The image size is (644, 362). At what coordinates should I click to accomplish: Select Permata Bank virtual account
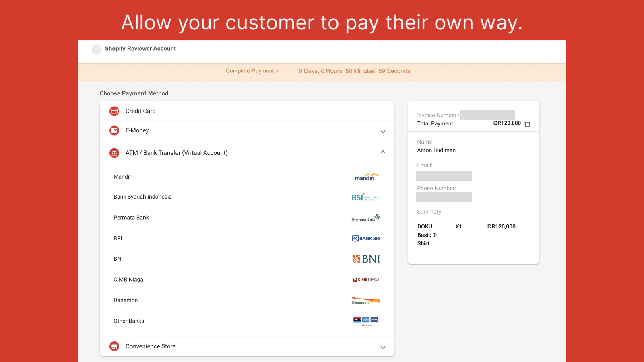pos(131,218)
